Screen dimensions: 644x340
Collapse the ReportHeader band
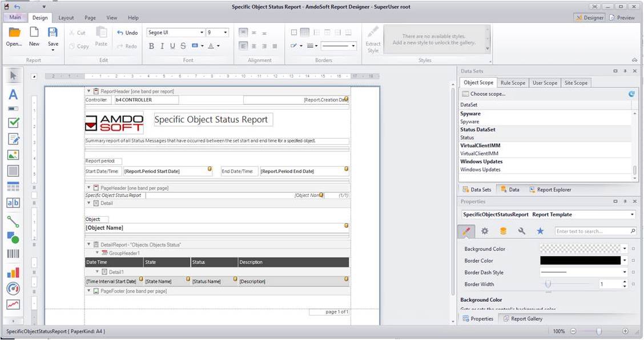(x=88, y=91)
